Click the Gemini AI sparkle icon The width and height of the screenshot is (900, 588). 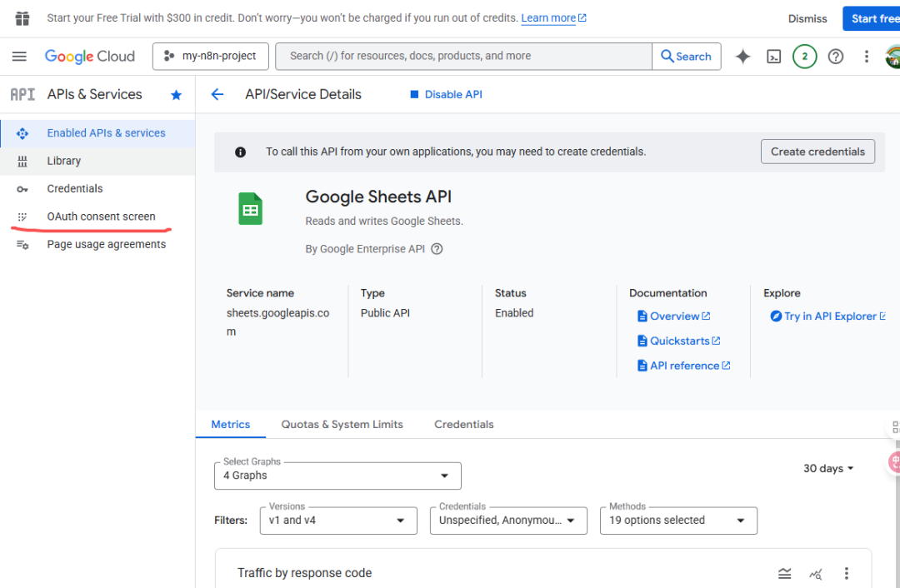(x=742, y=57)
